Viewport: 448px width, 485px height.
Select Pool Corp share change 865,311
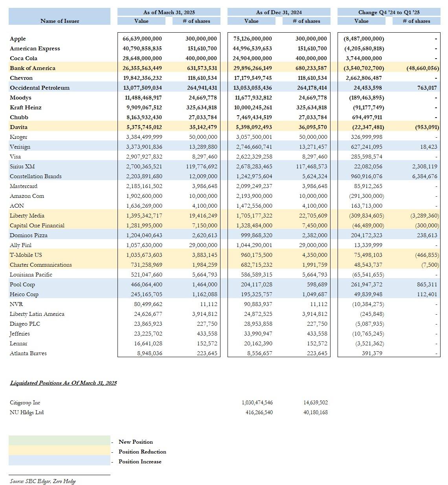tap(427, 284)
